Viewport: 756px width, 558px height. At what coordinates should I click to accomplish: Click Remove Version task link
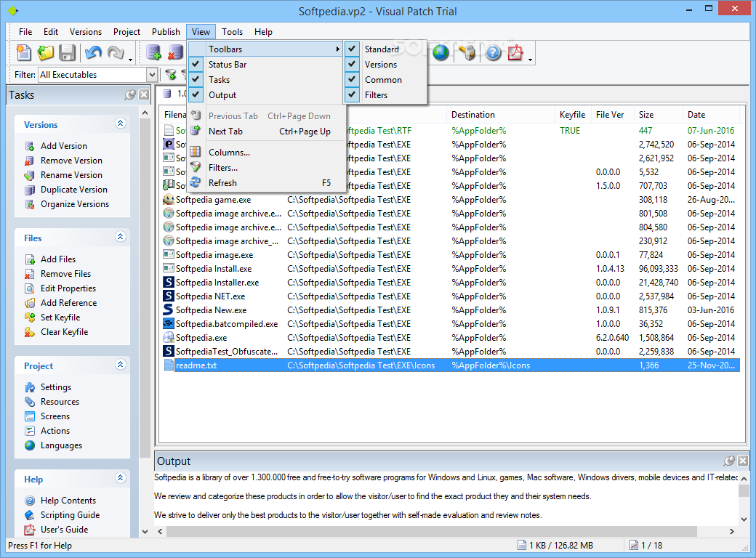[71, 161]
